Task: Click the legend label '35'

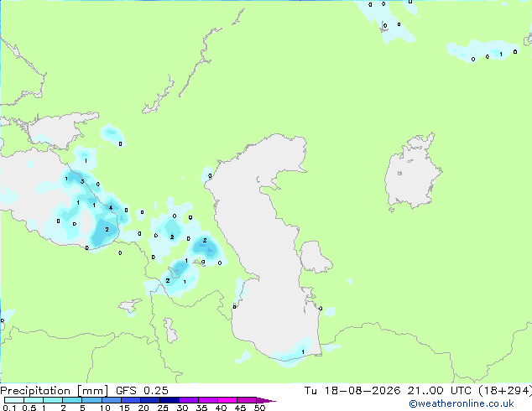Action: [201, 408]
